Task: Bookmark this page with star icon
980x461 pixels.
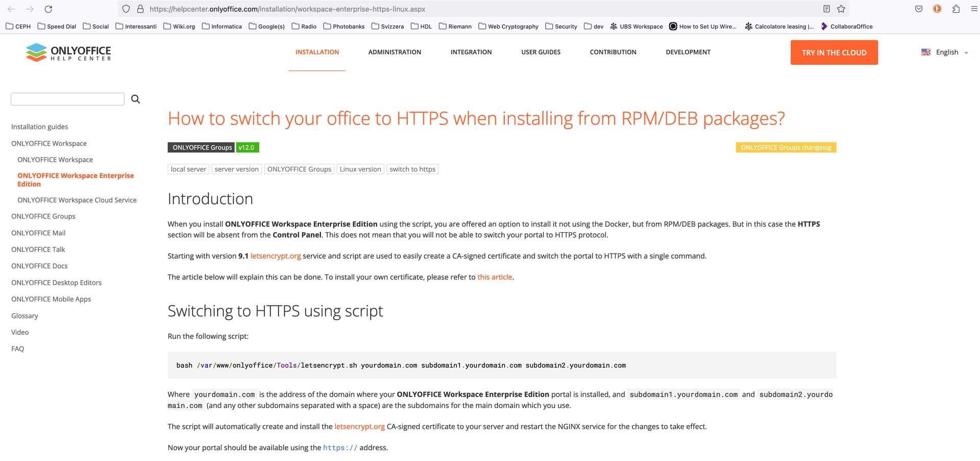Action: 841,9
